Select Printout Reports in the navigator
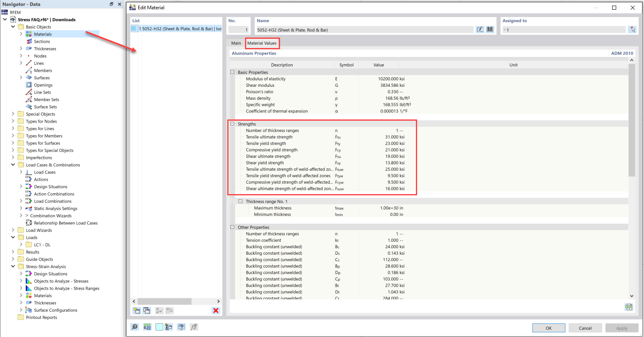 pyautogui.click(x=42, y=318)
